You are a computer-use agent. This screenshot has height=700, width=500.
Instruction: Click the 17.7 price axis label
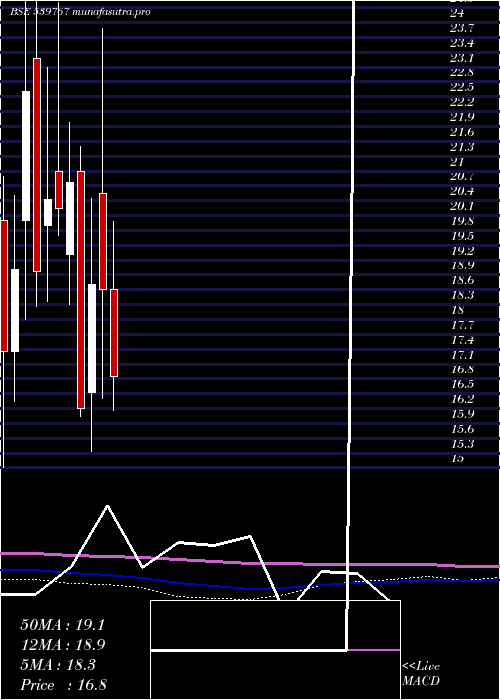click(x=462, y=325)
